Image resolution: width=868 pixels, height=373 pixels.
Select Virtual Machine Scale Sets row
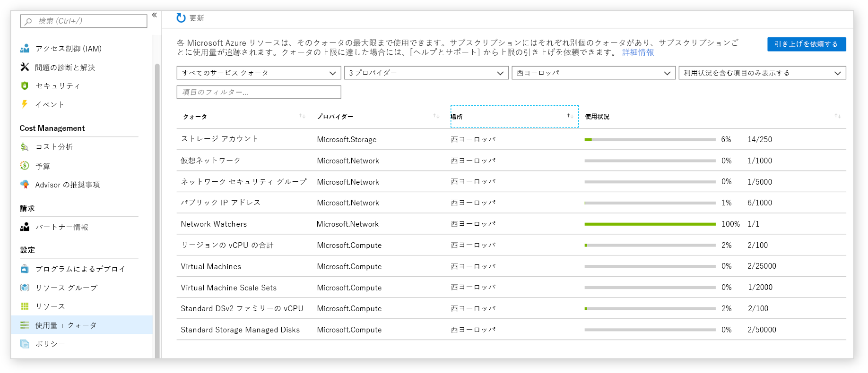click(x=512, y=288)
